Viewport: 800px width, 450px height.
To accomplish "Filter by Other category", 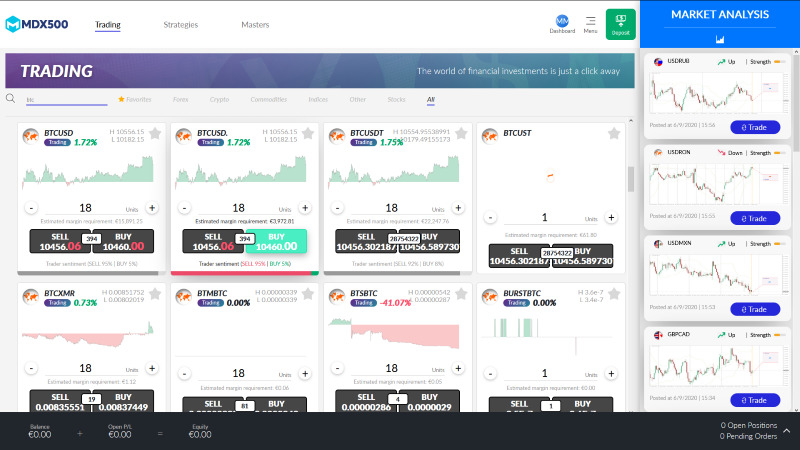I will pyautogui.click(x=358, y=99).
